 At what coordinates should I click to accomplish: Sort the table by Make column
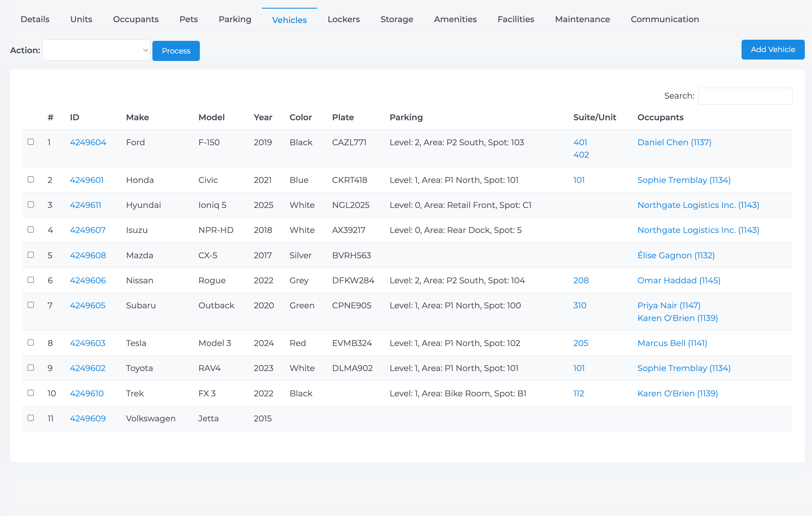pyautogui.click(x=137, y=117)
